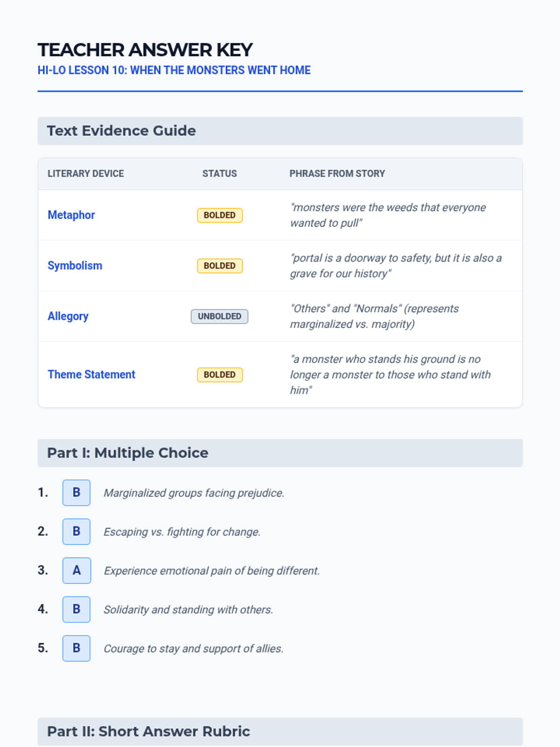This screenshot has height=747, width=560.
Task: Select the Allegory row label
Action: click(68, 316)
